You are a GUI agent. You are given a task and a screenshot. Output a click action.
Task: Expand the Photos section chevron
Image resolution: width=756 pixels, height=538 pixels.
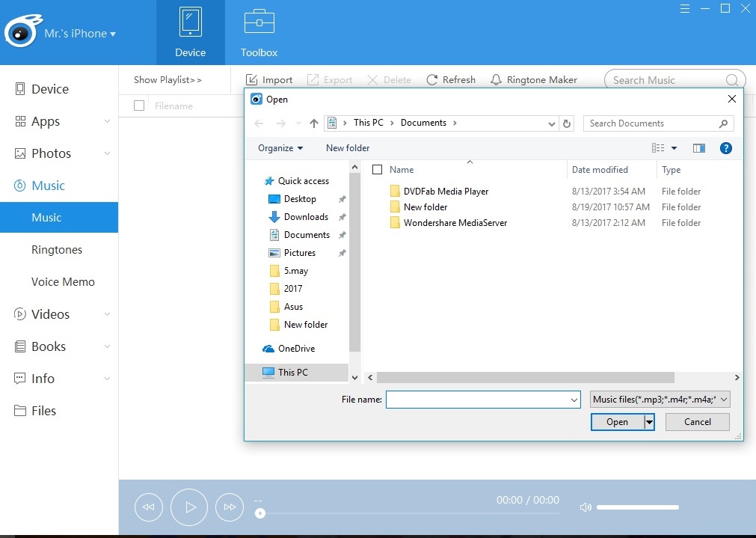coord(107,153)
